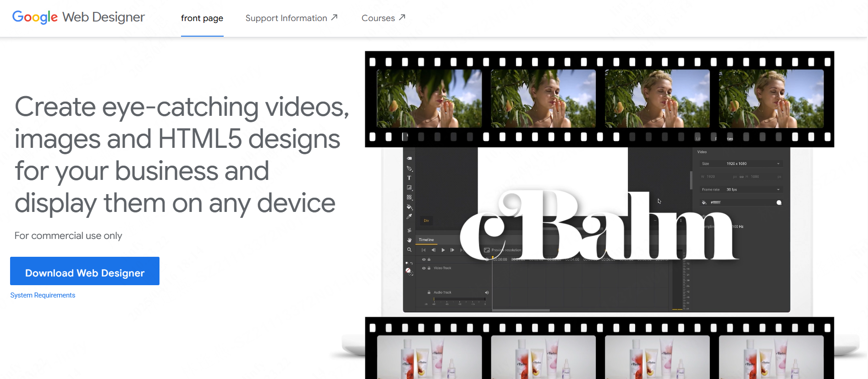Click the swap colors arrow icon
The image size is (868, 379).
(412, 263)
